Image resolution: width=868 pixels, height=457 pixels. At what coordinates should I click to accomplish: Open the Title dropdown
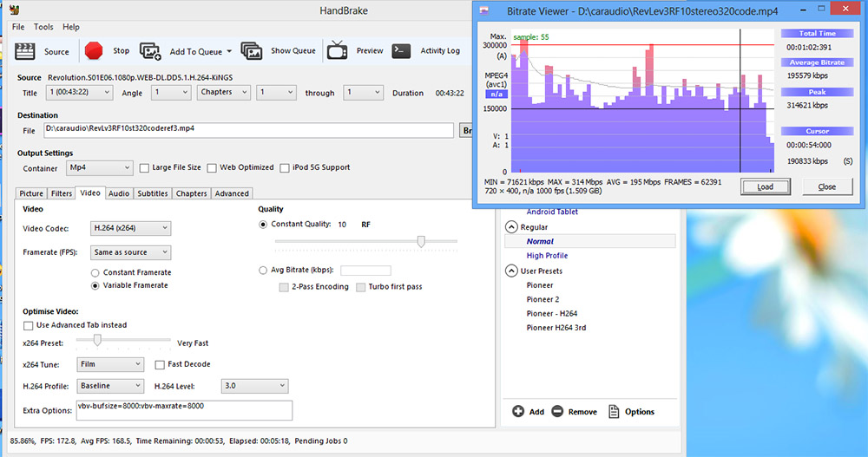pyautogui.click(x=80, y=93)
